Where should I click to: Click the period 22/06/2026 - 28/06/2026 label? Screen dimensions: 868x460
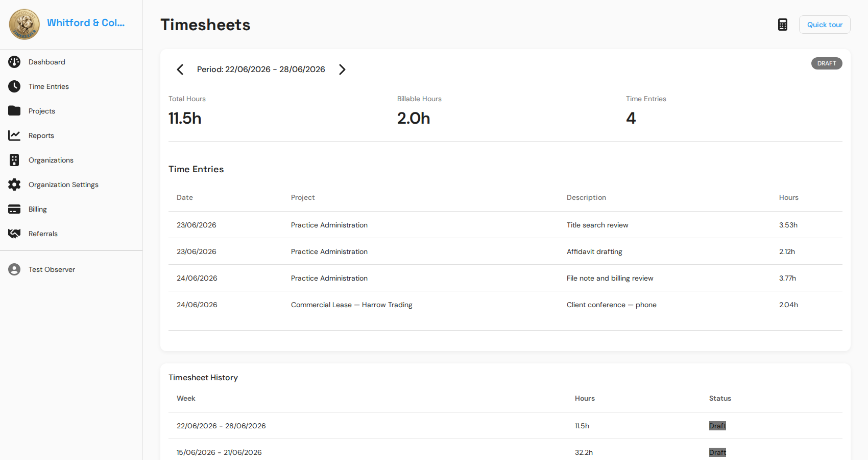click(x=261, y=70)
